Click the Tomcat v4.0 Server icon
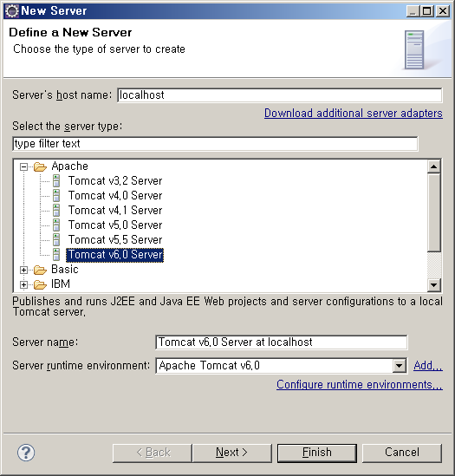455x476 pixels. pos(56,195)
